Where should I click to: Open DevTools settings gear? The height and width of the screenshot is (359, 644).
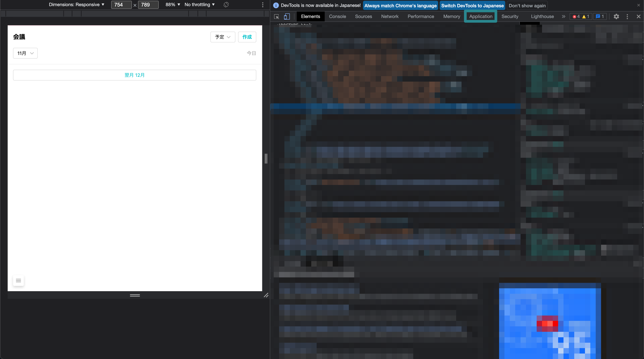click(616, 16)
